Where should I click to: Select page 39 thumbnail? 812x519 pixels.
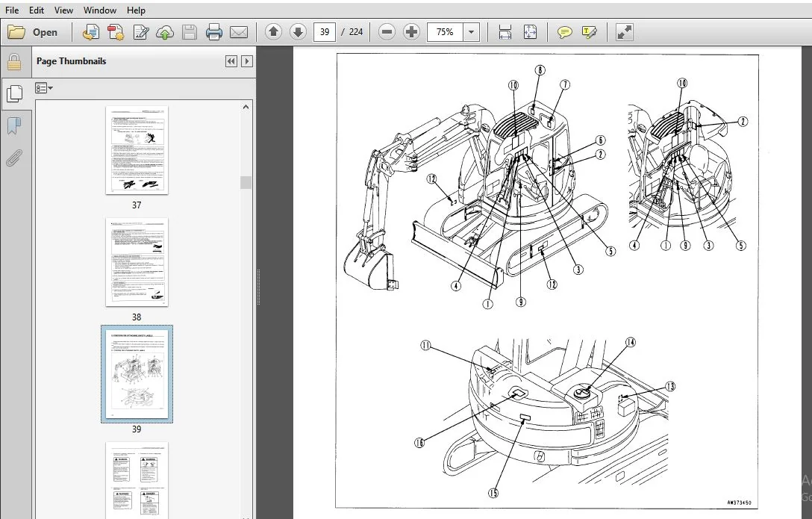tap(137, 374)
